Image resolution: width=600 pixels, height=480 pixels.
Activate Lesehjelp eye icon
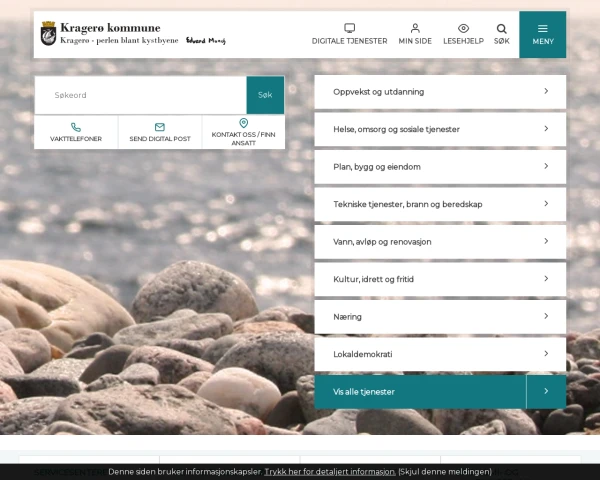[x=463, y=28]
